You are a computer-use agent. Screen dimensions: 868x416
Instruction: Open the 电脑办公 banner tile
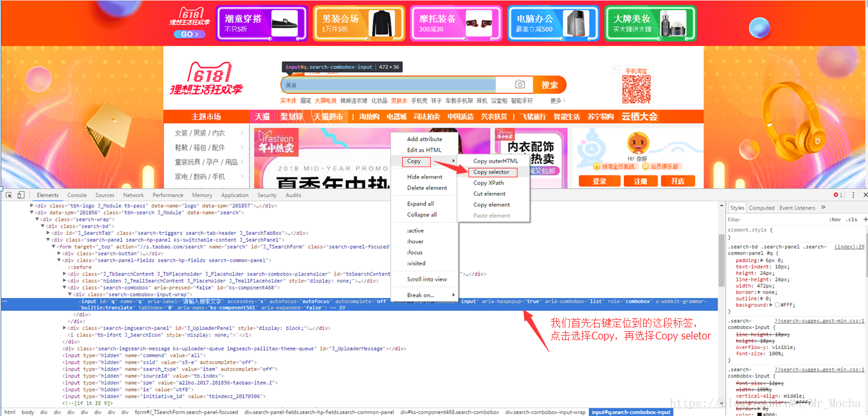(553, 24)
